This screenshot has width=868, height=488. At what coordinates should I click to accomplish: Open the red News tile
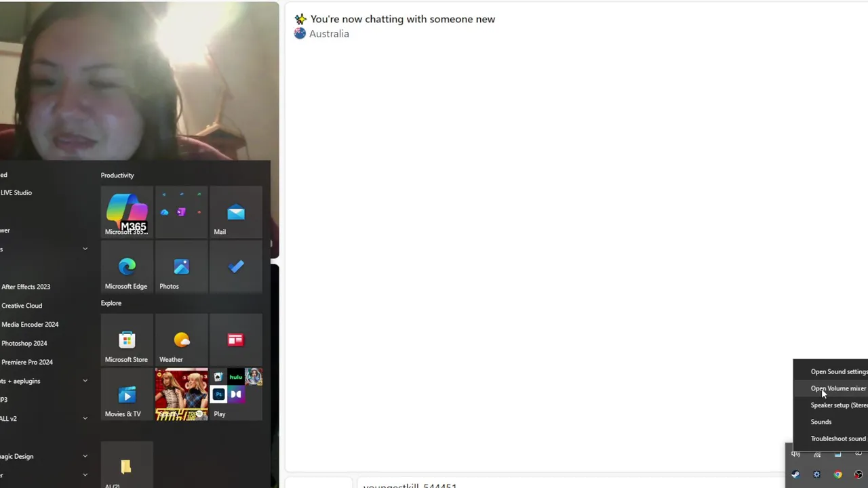(x=236, y=340)
